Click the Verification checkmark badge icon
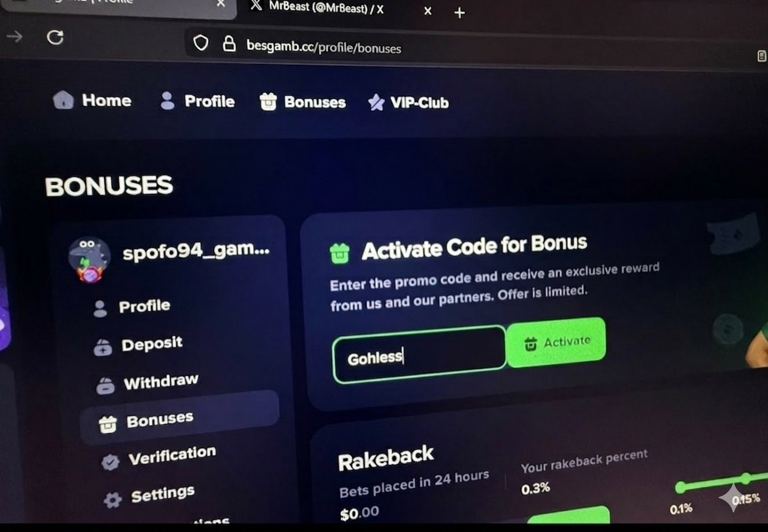Viewport: 768px width, 532px height. [x=110, y=462]
